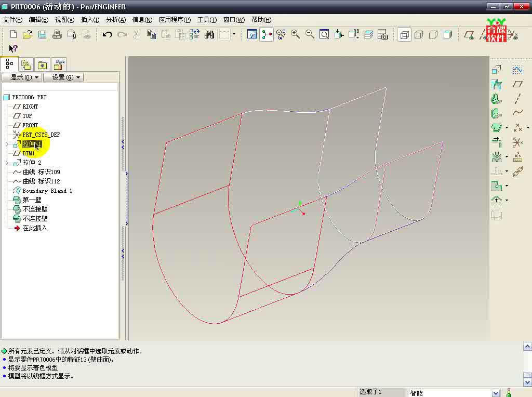Open the 分析 menu
Screen dimensions: 532x397
tap(116, 20)
